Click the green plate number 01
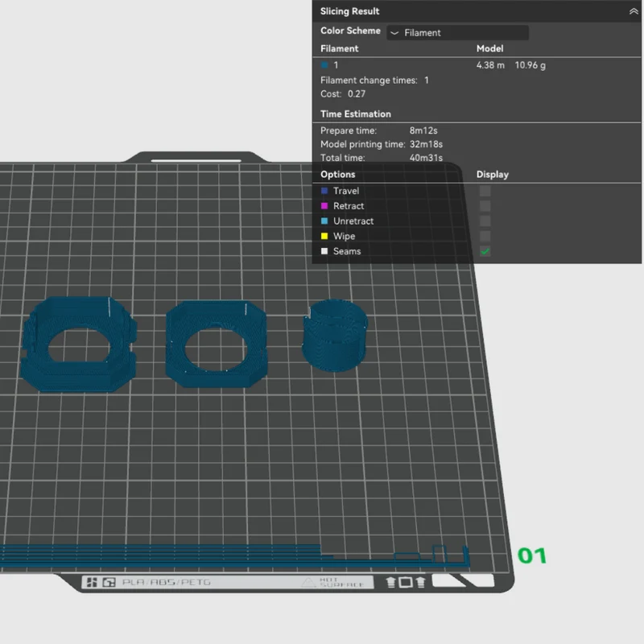This screenshot has height=644, width=644. (x=532, y=555)
